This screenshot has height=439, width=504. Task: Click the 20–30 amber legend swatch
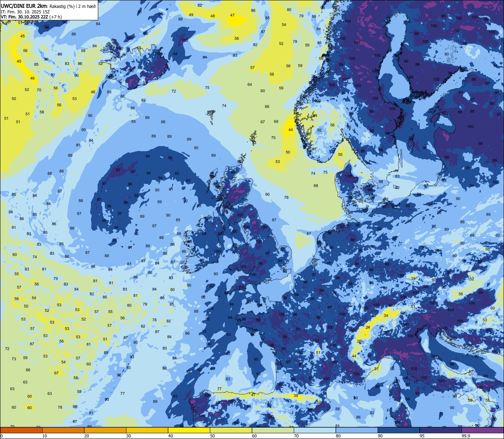click(105, 430)
